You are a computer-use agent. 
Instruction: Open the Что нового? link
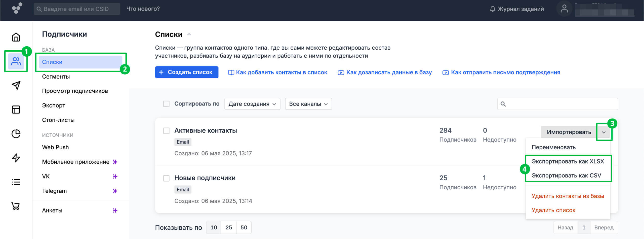[143, 9]
